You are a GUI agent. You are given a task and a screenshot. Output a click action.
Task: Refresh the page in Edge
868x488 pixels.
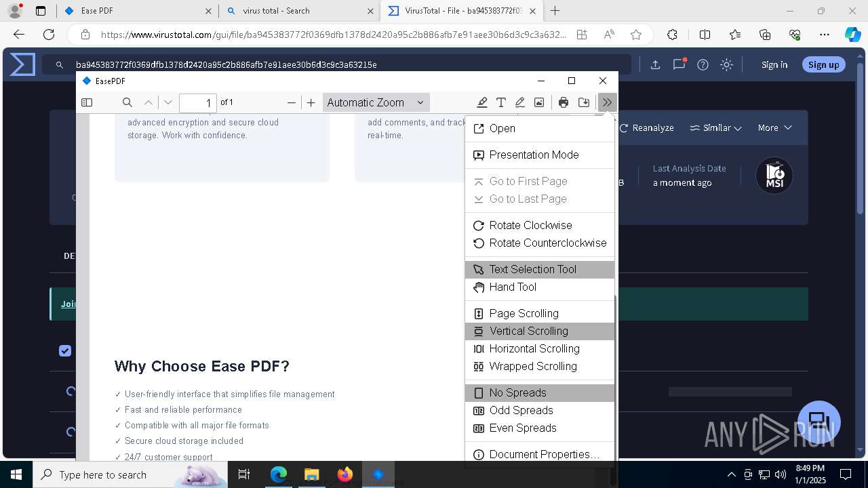coord(49,35)
